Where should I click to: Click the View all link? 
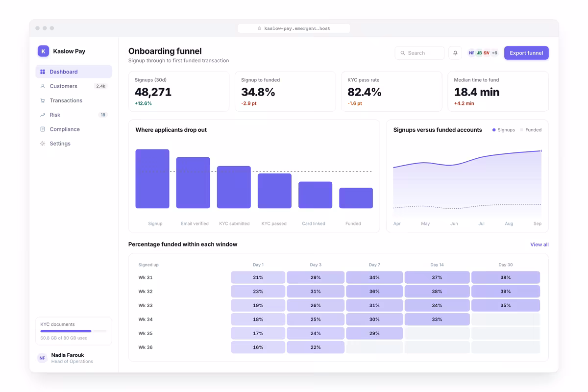[539, 245]
